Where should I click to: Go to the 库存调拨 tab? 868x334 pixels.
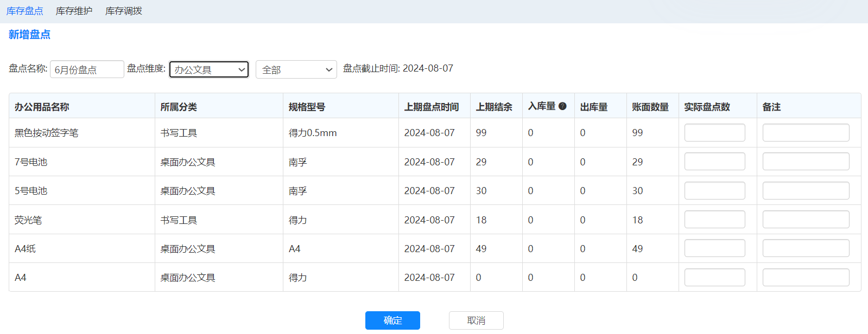123,11
